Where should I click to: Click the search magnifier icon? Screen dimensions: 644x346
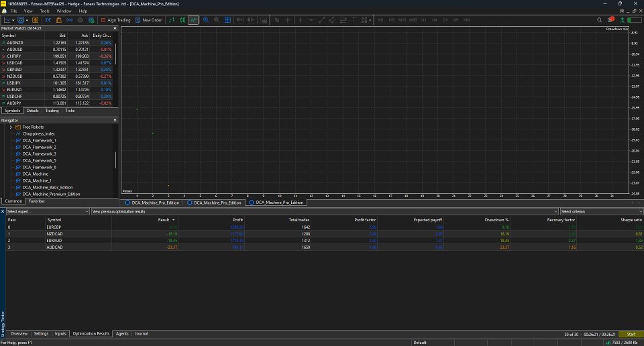point(599,19)
